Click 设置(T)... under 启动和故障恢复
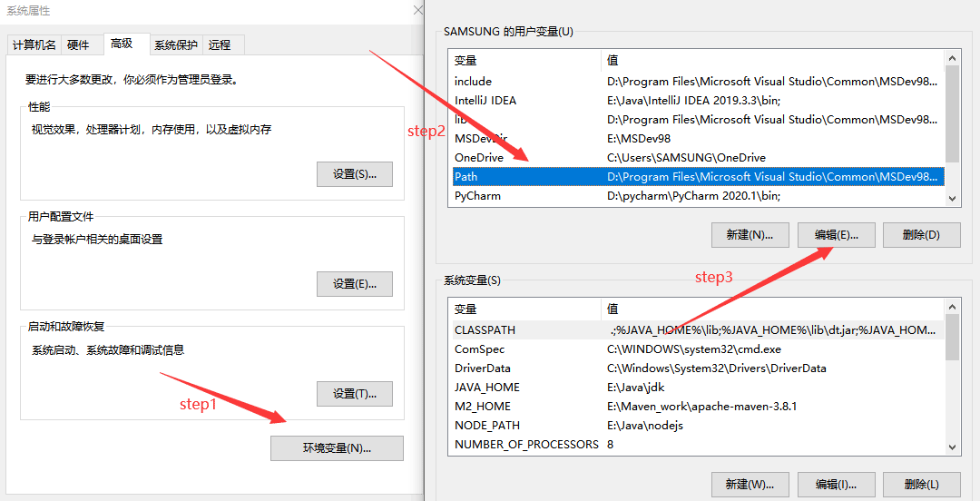This screenshot has height=501, width=980. tap(355, 394)
